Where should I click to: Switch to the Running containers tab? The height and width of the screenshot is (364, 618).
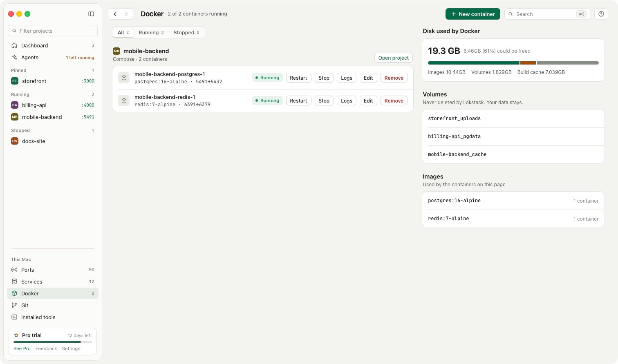pyautogui.click(x=151, y=32)
